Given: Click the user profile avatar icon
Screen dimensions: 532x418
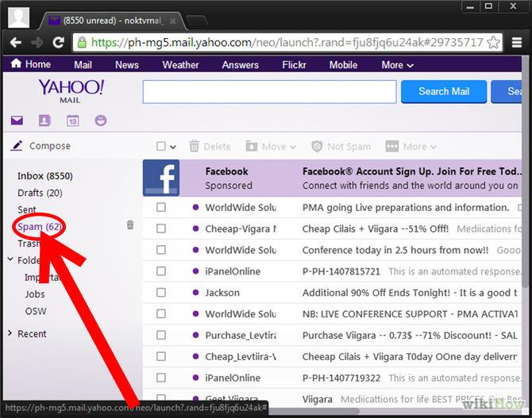Looking at the screenshot, I should click(x=19, y=17).
